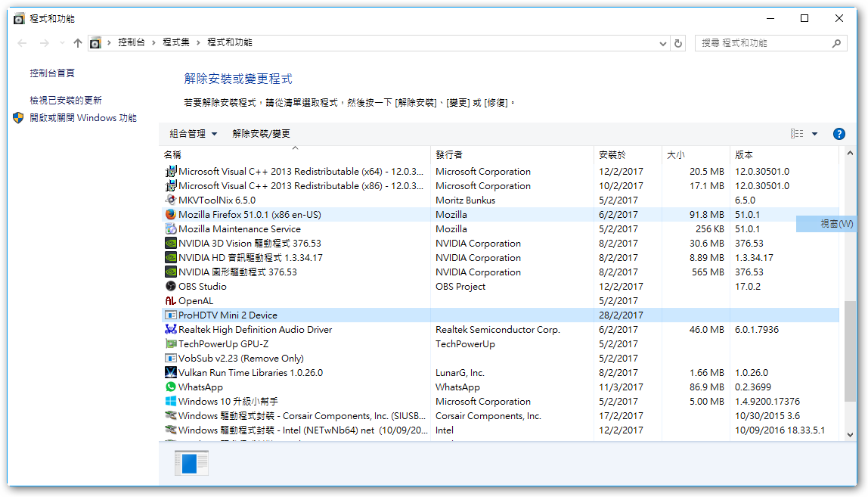Click the scrollbar up arrow
868x497 pixels.
coord(851,153)
